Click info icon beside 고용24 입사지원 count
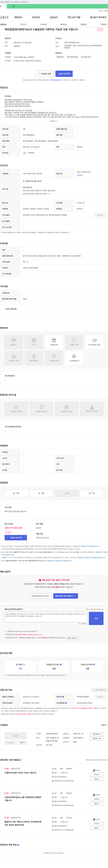Viewport: 108px width, 868px height. [x=94, y=665]
